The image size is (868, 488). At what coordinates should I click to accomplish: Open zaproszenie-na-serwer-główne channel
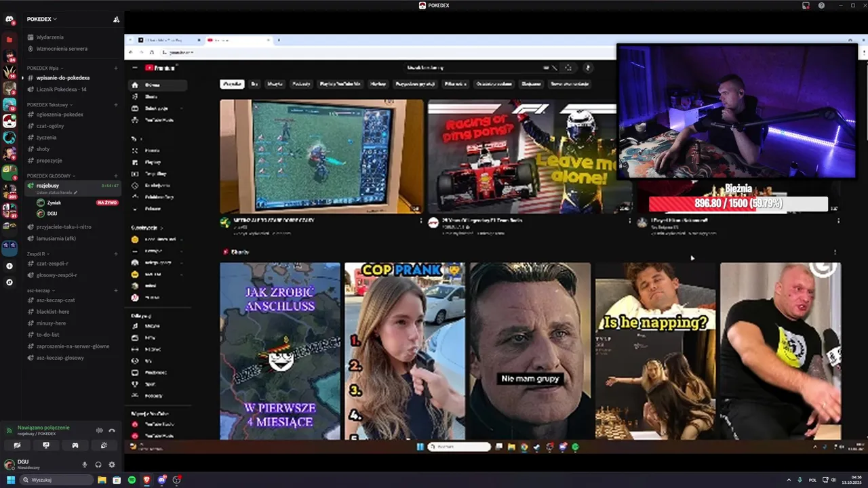[x=73, y=346]
